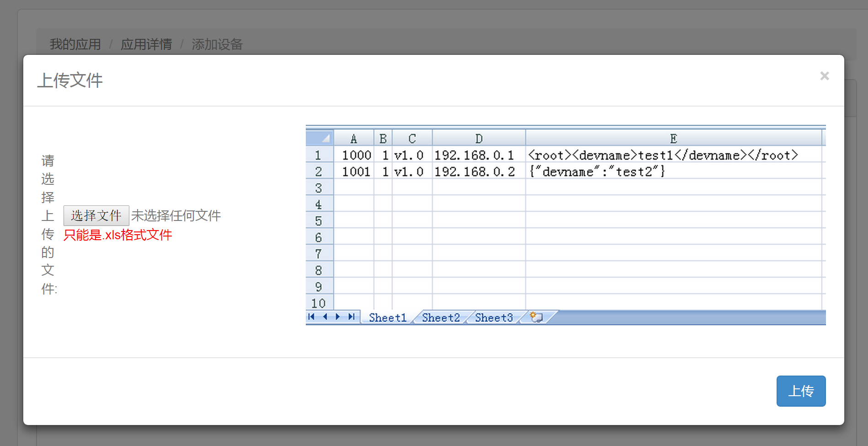The height and width of the screenshot is (446, 868).
Task: Click the cell containing 1000
Action: pos(356,155)
